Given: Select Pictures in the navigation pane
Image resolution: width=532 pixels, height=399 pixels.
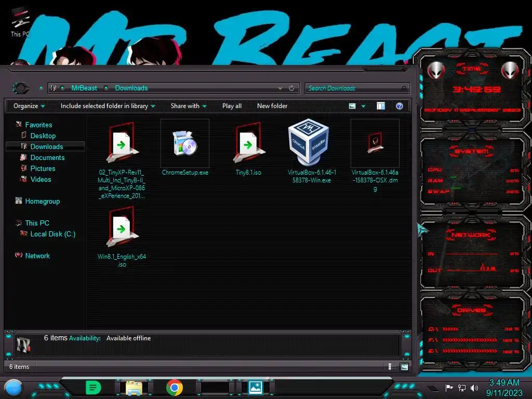Looking at the screenshot, I should 43,168.
